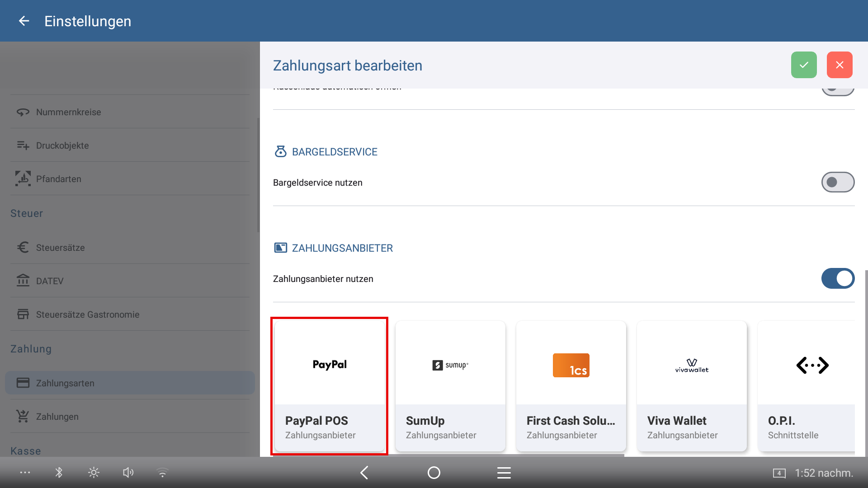Screen dimensions: 868x488
Task: Tap the Android recent apps menu button
Action: pyautogui.click(x=504, y=473)
